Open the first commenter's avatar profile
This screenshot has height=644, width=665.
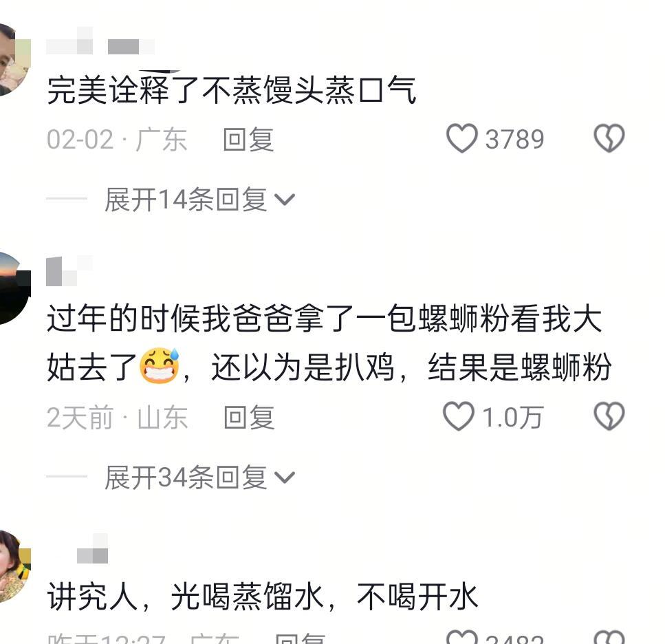14,61
